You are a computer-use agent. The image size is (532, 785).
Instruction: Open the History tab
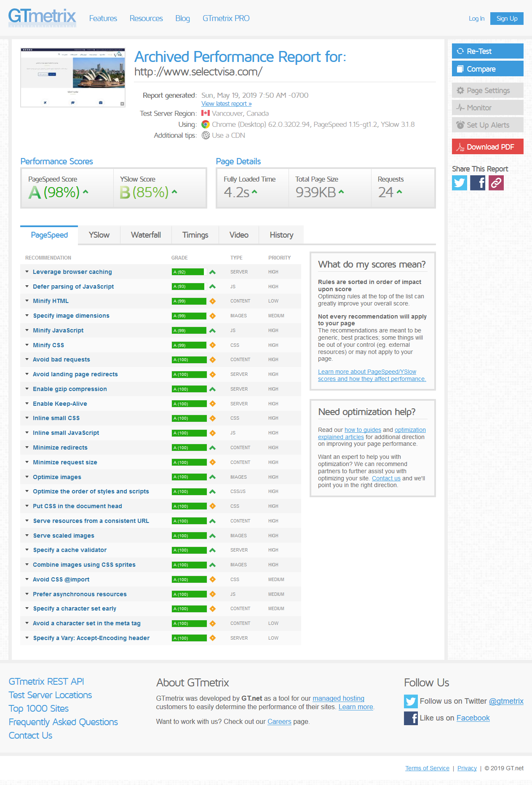[281, 235]
